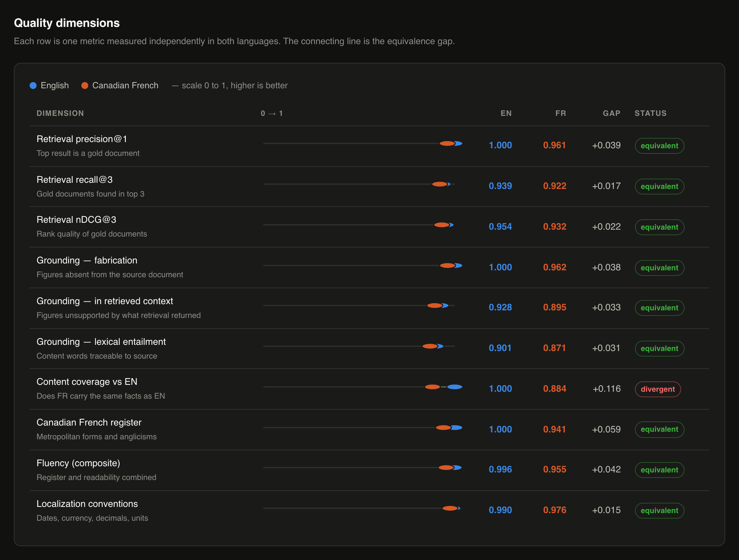This screenshot has width=739, height=560.
Task: Click the STATUS column header
Action: click(650, 113)
